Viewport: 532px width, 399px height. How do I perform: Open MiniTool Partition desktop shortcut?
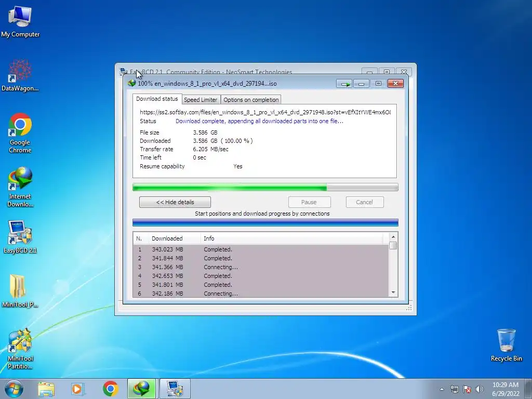pos(20,349)
